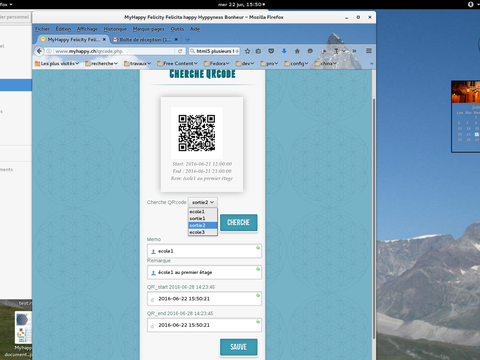Click the html5 plusieurs search box
Image resolution: width=480 pixels, height=360 pixels.
pyautogui.click(x=214, y=51)
